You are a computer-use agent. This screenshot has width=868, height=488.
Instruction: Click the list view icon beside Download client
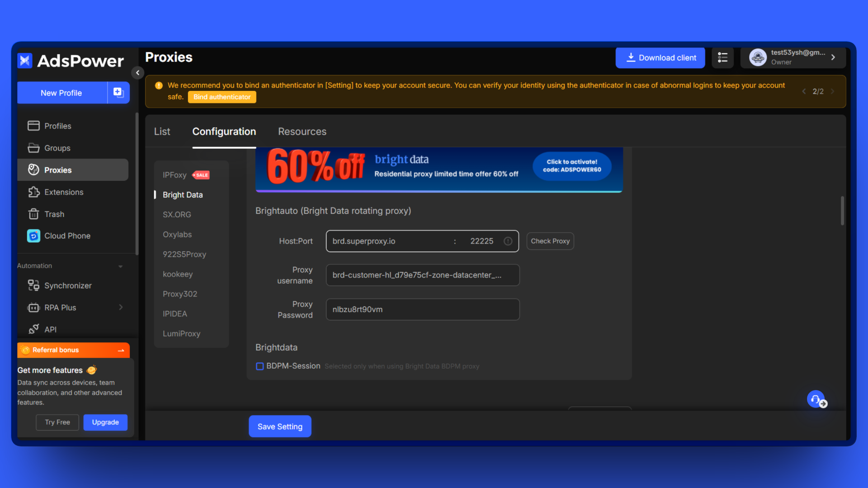pyautogui.click(x=722, y=58)
